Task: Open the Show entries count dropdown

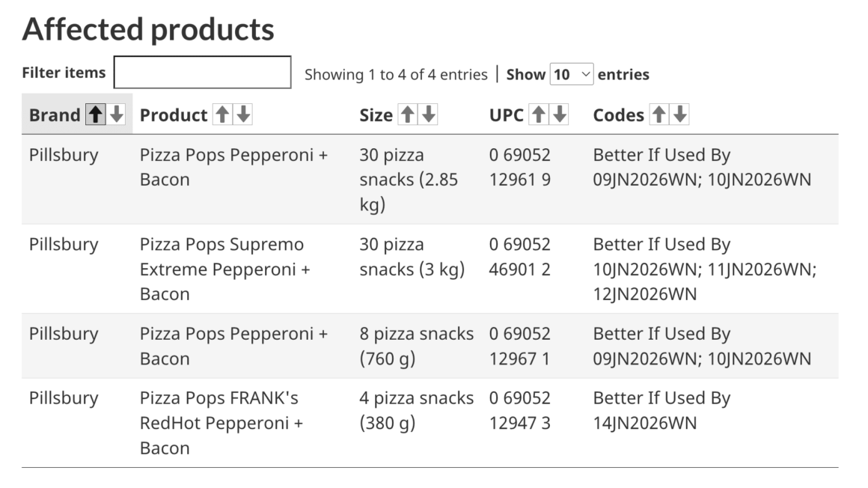Action: click(572, 74)
